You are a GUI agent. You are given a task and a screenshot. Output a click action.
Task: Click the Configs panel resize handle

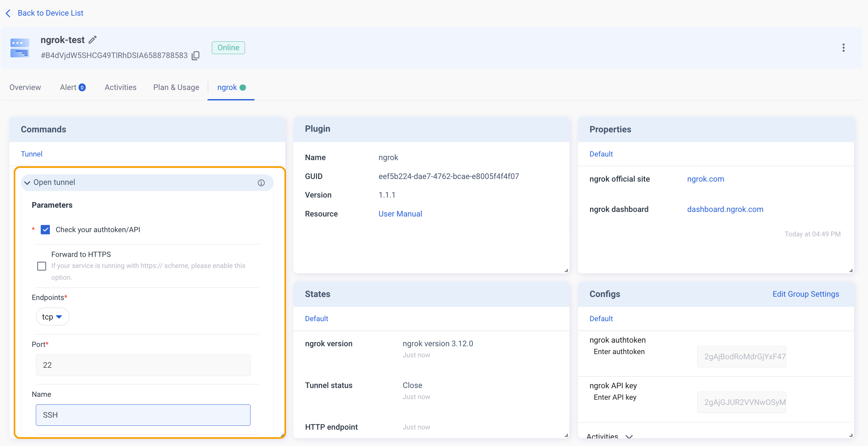tap(851, 435)
